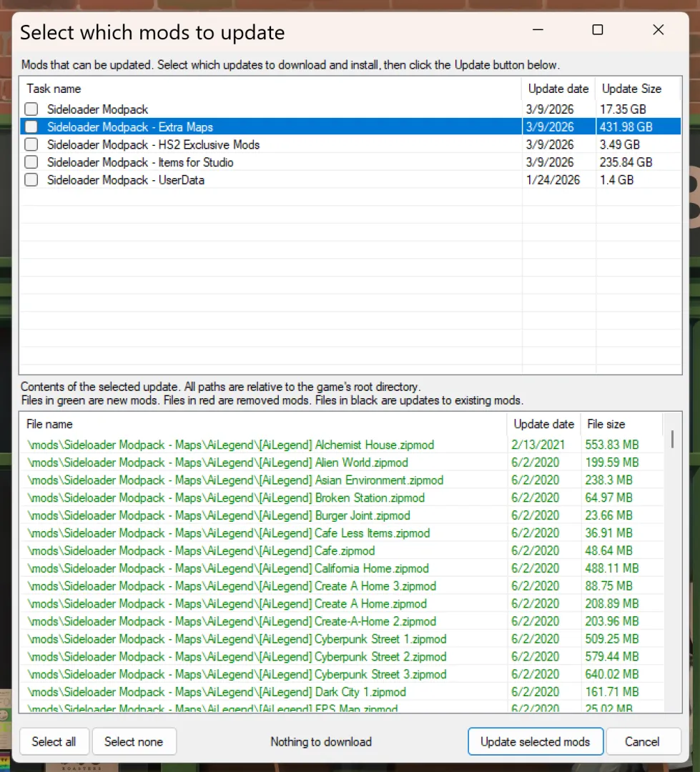Maximize the update dialog window
The height and width of the screenshot is (772, 700).
coord(598,30)
